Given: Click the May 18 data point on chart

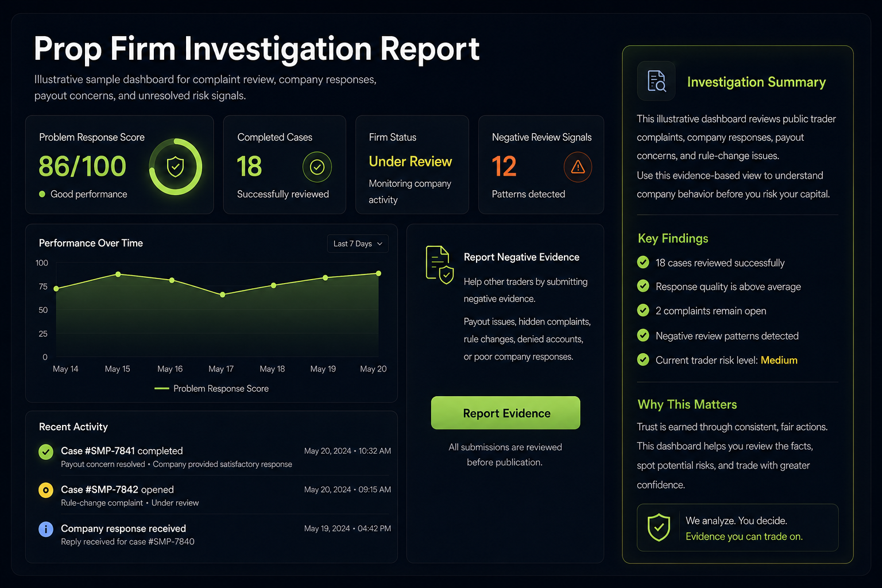Looking at the screenshot, I should 273,285.
